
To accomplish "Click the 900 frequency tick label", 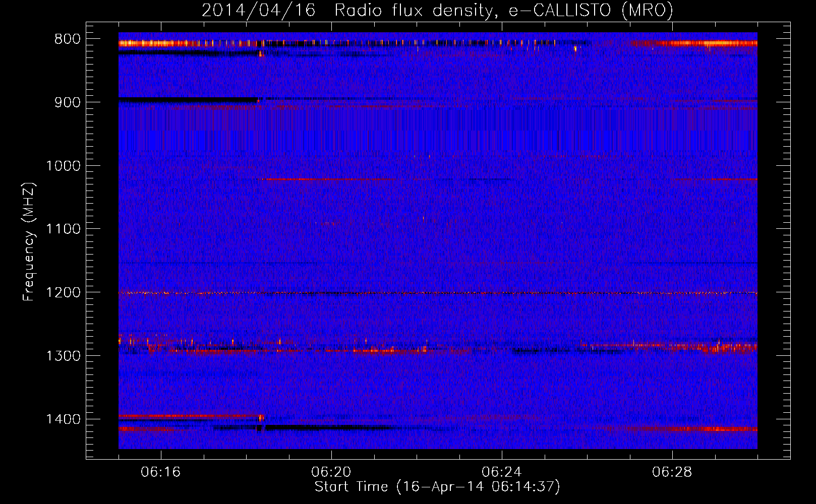I will [x=68, y=102].
